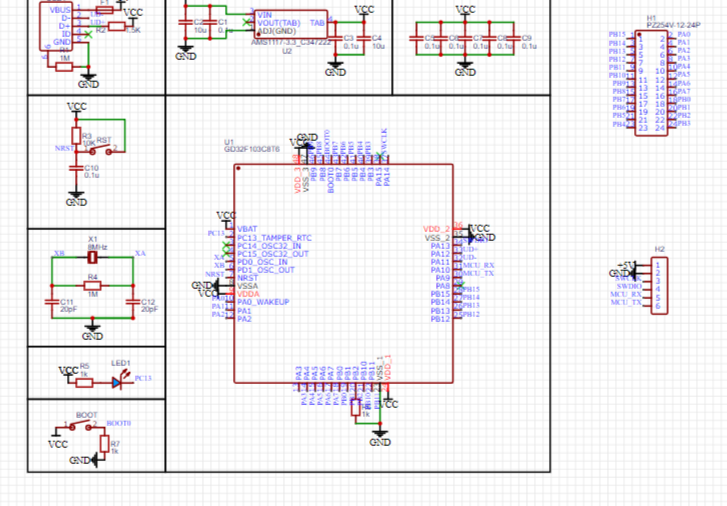Click the AMS1117-3.3_C347222 part name text
Viewport: 727px width, 506px height.
[291, 42]
